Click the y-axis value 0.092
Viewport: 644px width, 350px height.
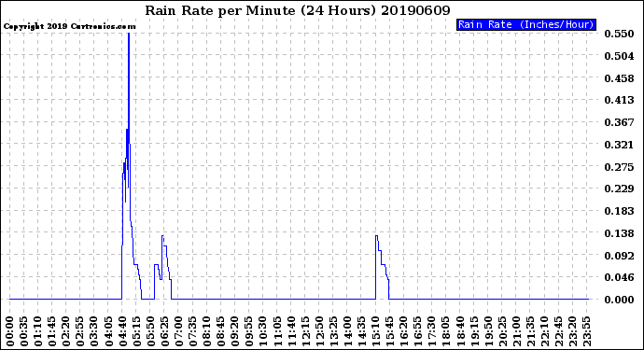(619, 256)
